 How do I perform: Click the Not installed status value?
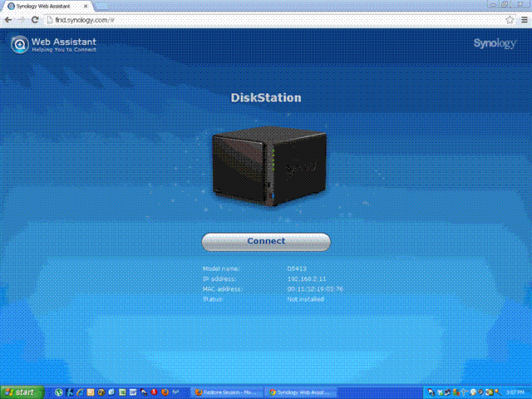tap(305, 299)
